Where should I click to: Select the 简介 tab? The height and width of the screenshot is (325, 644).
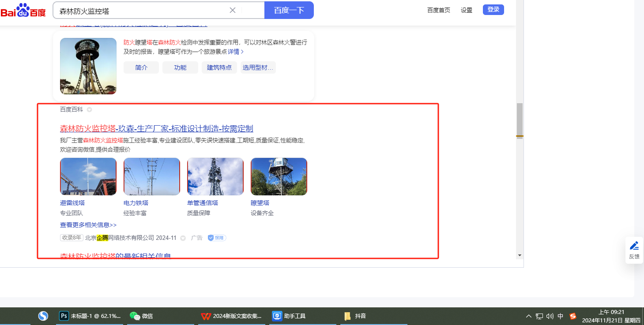click(x=141, y=67)
